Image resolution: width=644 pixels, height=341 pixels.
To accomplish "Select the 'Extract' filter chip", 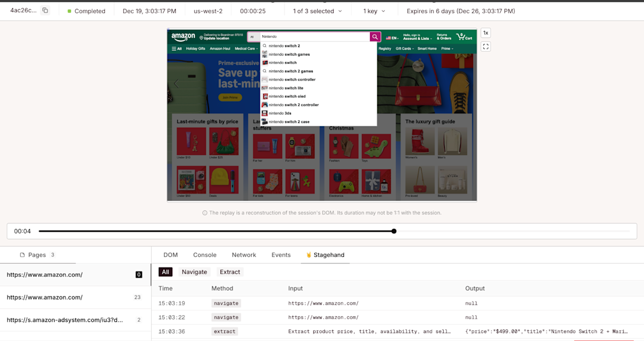I will coord(230,272).
